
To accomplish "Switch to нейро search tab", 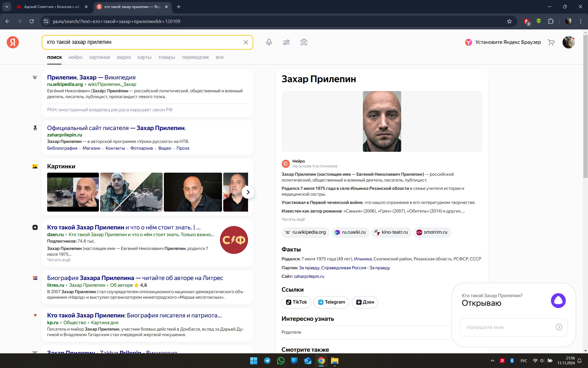I will coord(75,57).
